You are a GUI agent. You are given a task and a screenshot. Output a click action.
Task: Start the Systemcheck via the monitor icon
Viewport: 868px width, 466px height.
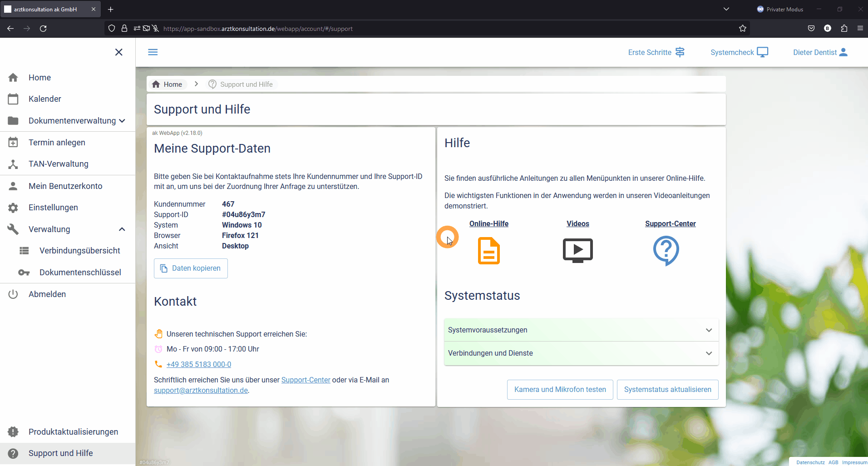762,52
